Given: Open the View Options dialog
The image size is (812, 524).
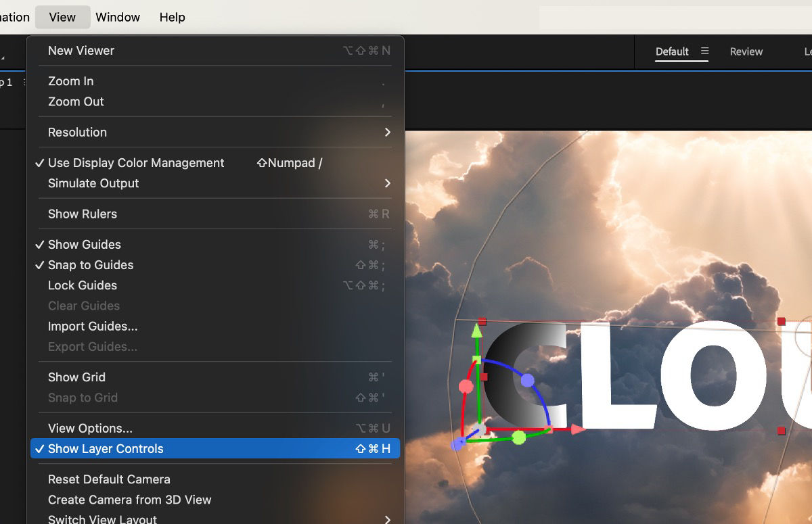Looking at the screenshot, I should click(x=89, y=428).
